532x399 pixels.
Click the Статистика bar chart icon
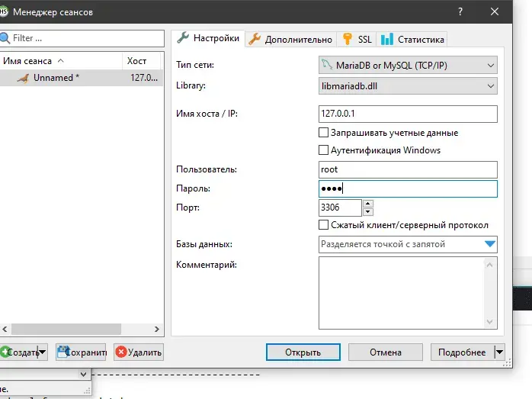pyautogui.click(x=386, y=39)
